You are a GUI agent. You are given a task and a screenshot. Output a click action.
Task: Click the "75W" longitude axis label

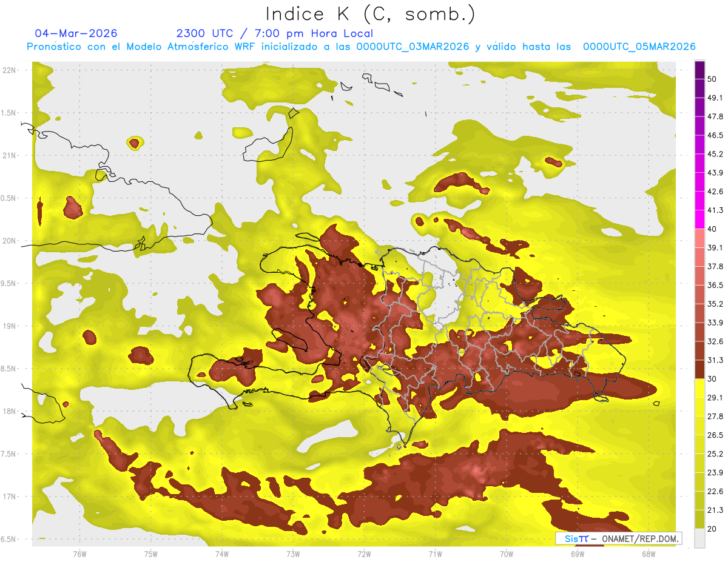150,554
